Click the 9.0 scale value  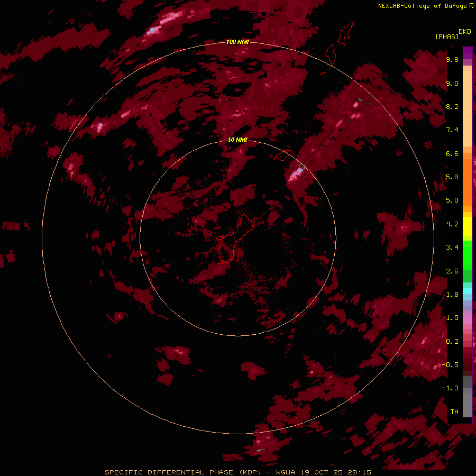click(x=452, y=83)
